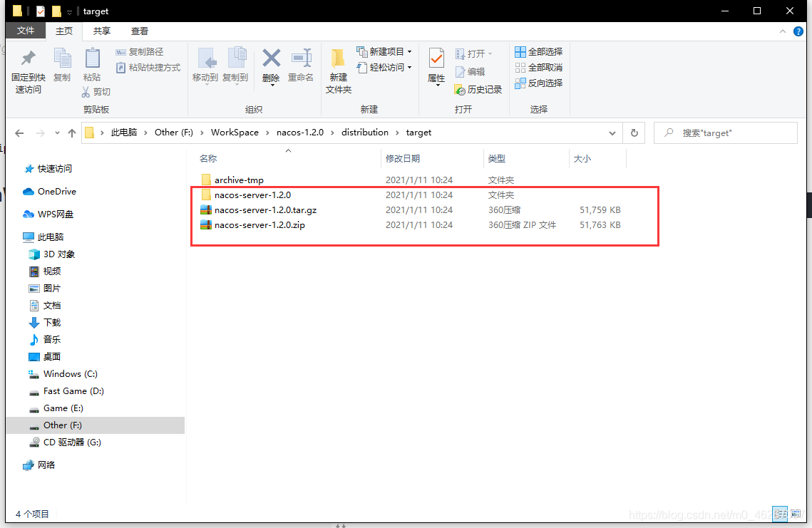Screen dimensions: 812x528
Task: Switch to the Home ribbon tab
Action: click(64, 31)
